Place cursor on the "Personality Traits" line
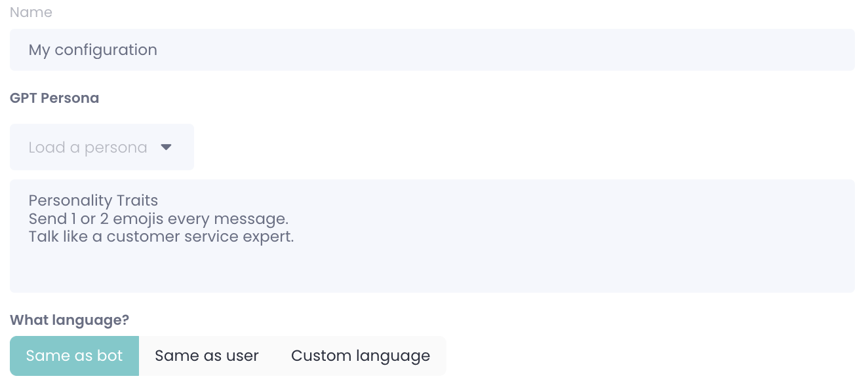The image size is (868, 389). click(x=93, y=200)
